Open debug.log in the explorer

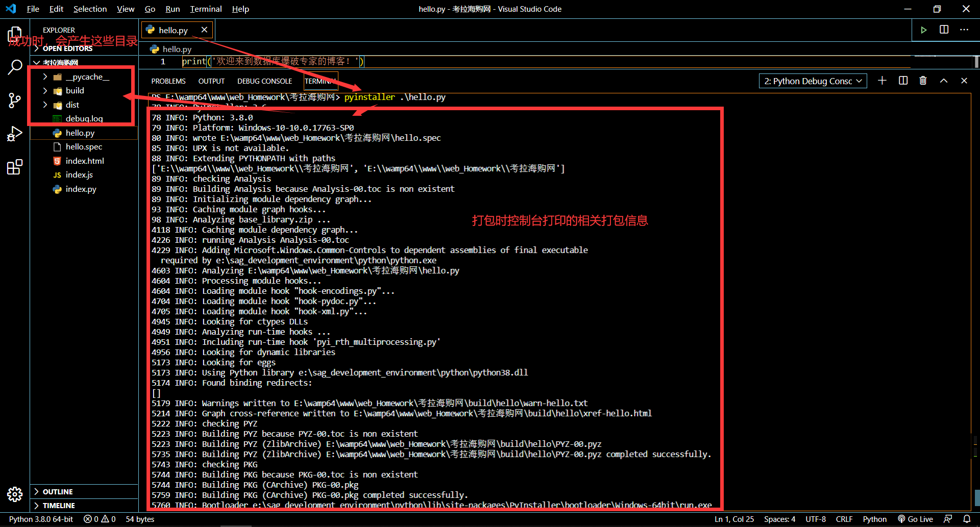(84, 118)
